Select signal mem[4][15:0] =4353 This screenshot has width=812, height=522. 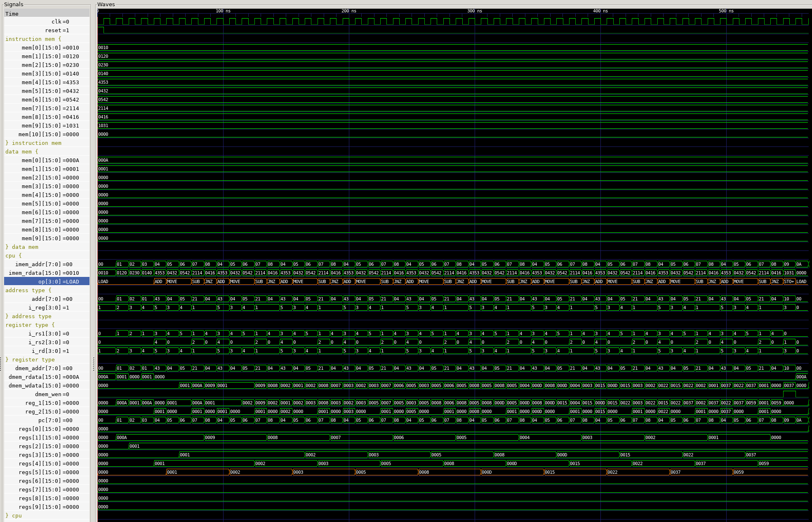pyautogui.click(x=47, y=82)
